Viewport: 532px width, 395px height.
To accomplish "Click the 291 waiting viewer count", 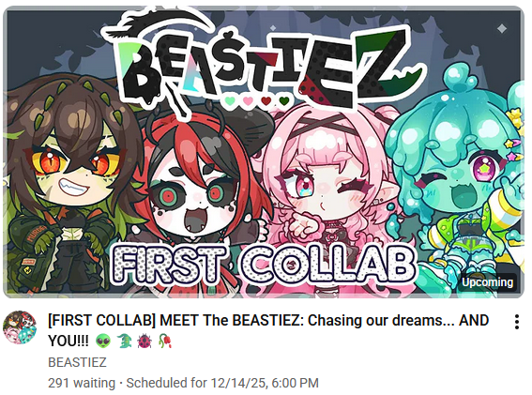I will tap(82, 383).
